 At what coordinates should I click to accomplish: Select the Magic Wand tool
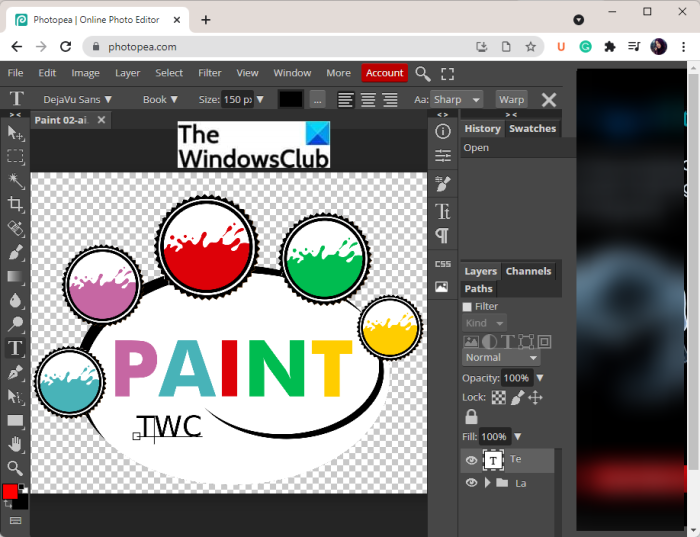16,180
